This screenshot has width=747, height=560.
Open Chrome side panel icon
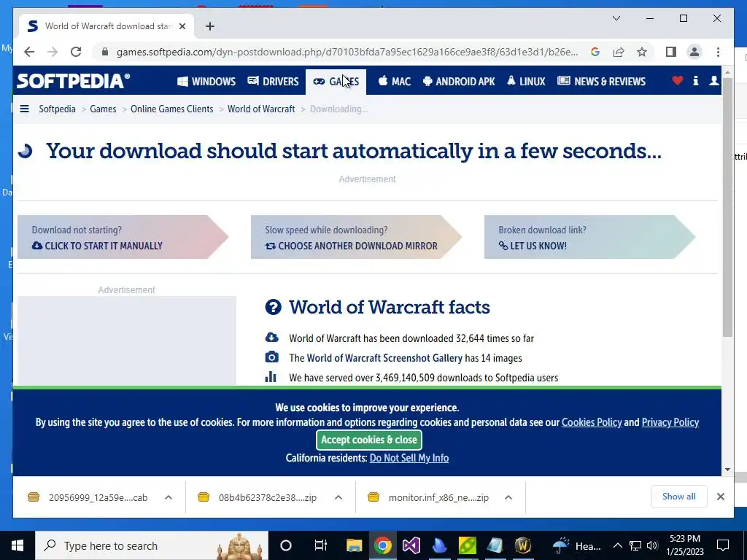pos(671,52)
